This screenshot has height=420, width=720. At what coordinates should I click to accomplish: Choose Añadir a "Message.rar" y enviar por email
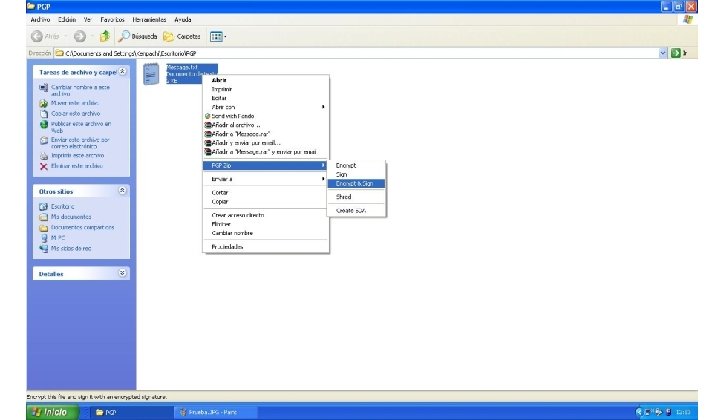pyautogui.click(x=266, y=151)
